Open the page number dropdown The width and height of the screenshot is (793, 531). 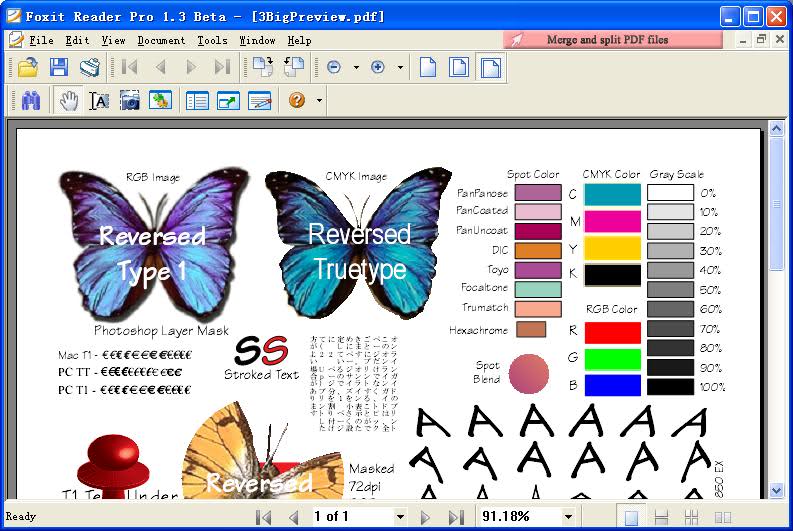pos(400,517)
